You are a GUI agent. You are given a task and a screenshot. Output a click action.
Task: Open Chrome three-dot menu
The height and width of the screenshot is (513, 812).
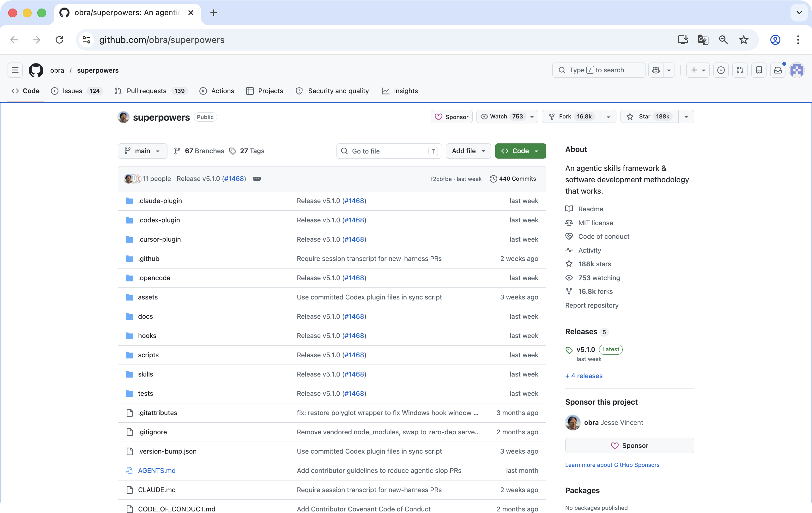[x=798, y=40]
